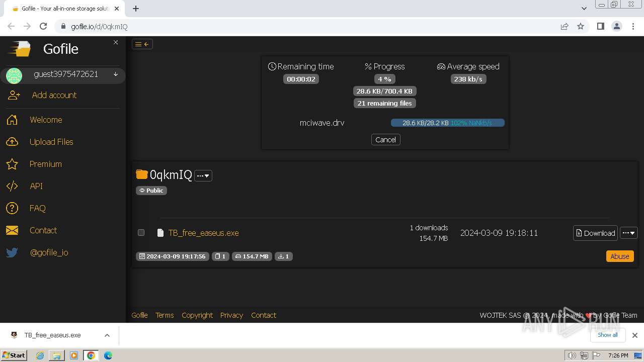This screenshot has width=644, height=362.
Task: Bookmark this tab with star icon
Action: pyautogui.click(x=581, y=27)
